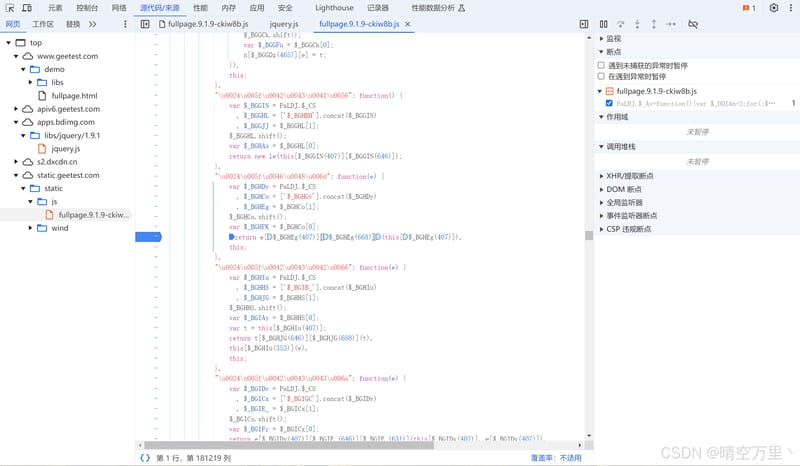
Task: Switch to the first fullpage.9.1.9-ckiw8b.js file tab
Action: point(204,24)
